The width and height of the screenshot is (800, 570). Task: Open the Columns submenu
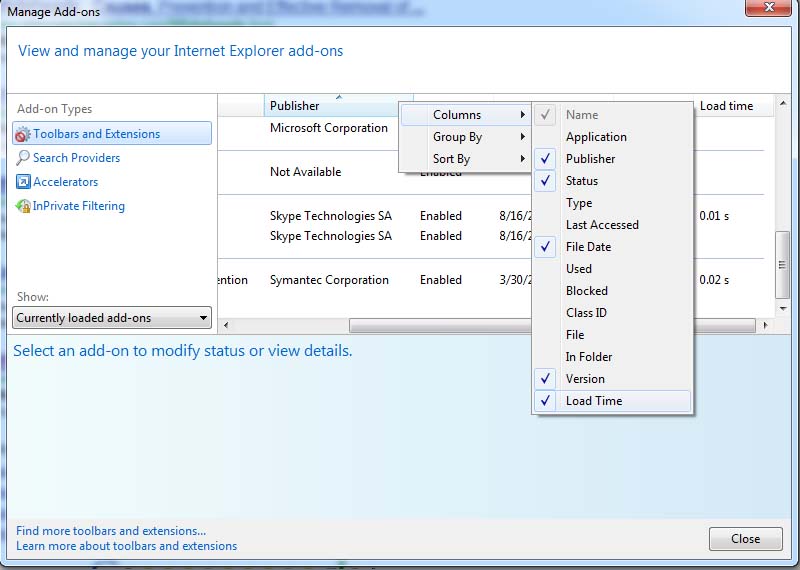coord(465,115)
